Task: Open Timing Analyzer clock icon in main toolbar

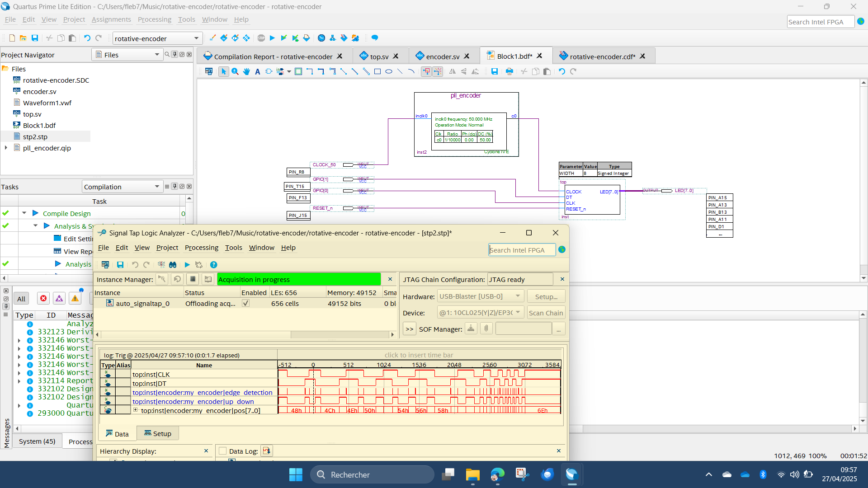Action: 321,38
